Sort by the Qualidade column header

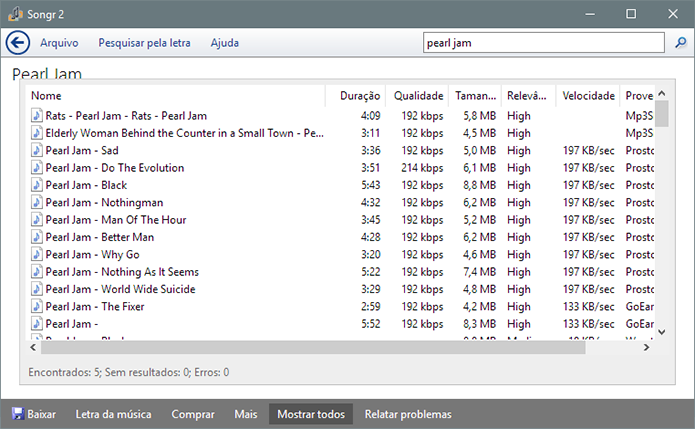(417, 96)
